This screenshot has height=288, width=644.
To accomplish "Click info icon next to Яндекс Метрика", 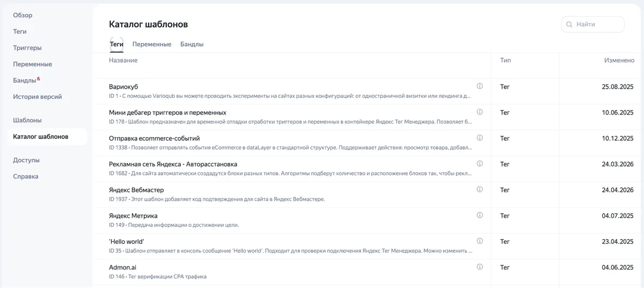I will (x=480, y=215).
